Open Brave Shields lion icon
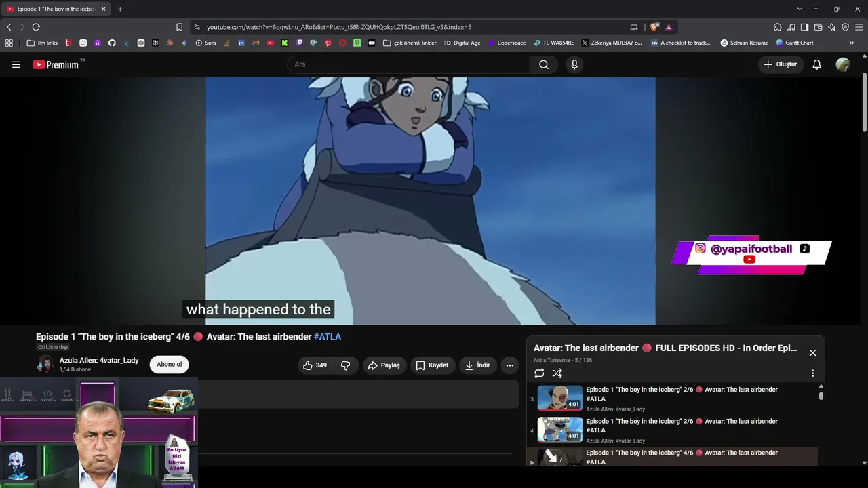This screenshot has width=868, height=488. [654, 27]
